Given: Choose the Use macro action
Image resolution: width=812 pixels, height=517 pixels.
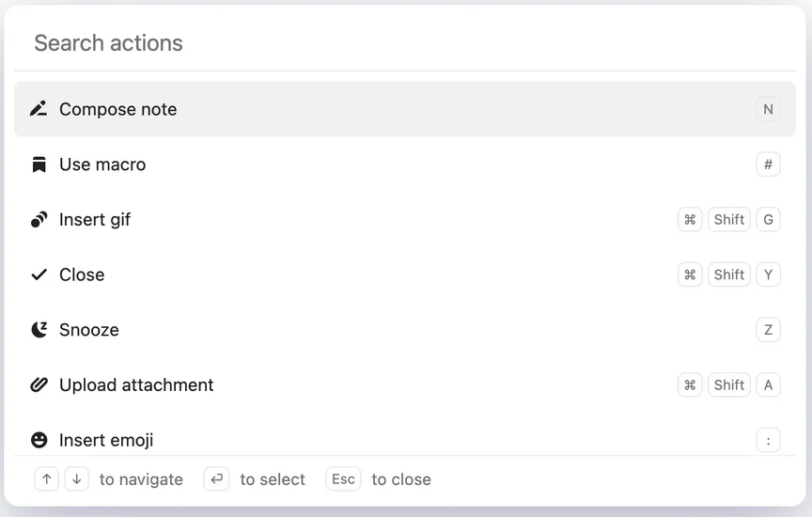Looking at the screenshot, I should [x=102, y=164].
